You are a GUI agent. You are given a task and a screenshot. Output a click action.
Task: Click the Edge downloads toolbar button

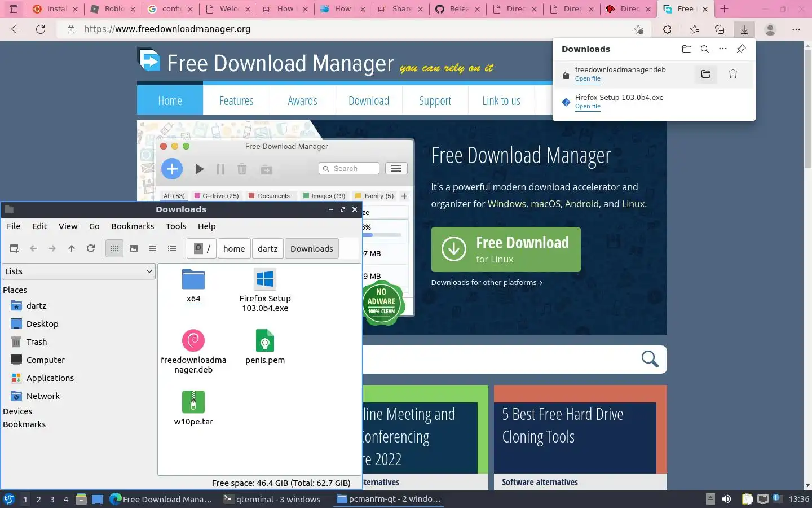point(744,29)
